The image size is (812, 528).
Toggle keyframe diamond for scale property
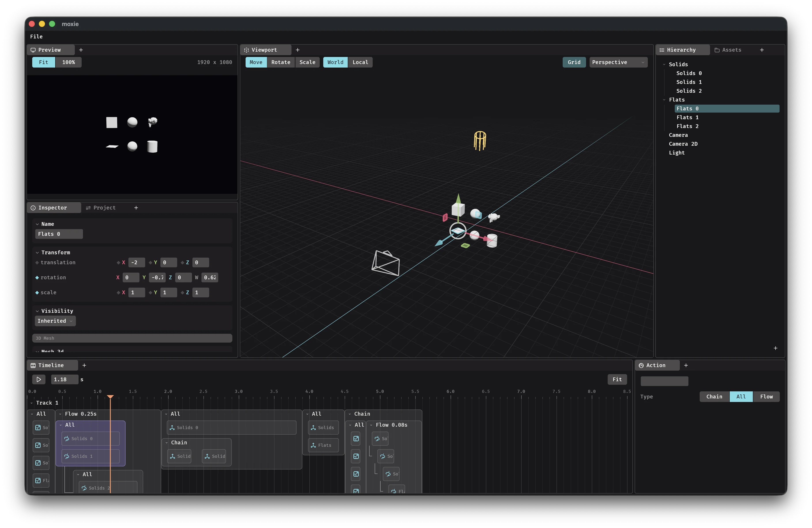(x=37, y=293)
